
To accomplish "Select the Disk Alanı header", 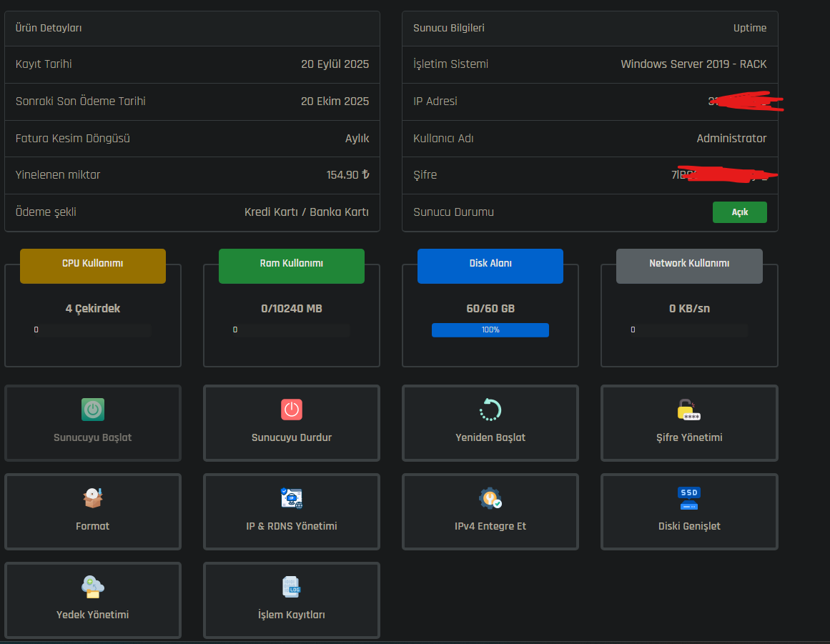I will coord(490,266).
